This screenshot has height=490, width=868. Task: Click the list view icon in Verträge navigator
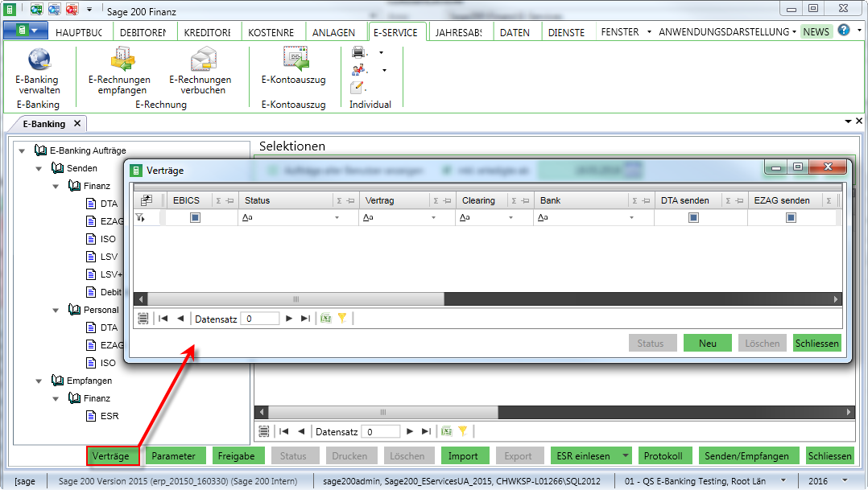click(143, 319)
